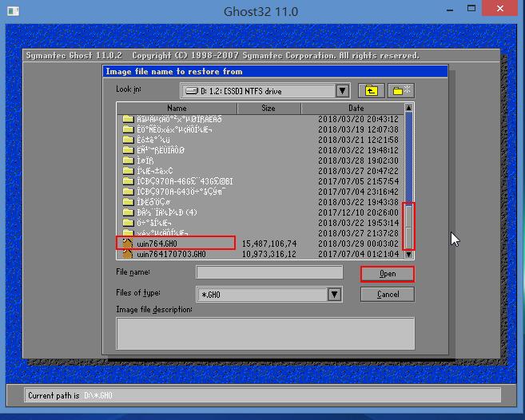
Task: Click the Ghost32 window icon in title bar
Action: pyautogui.click(x=14, y=11)
